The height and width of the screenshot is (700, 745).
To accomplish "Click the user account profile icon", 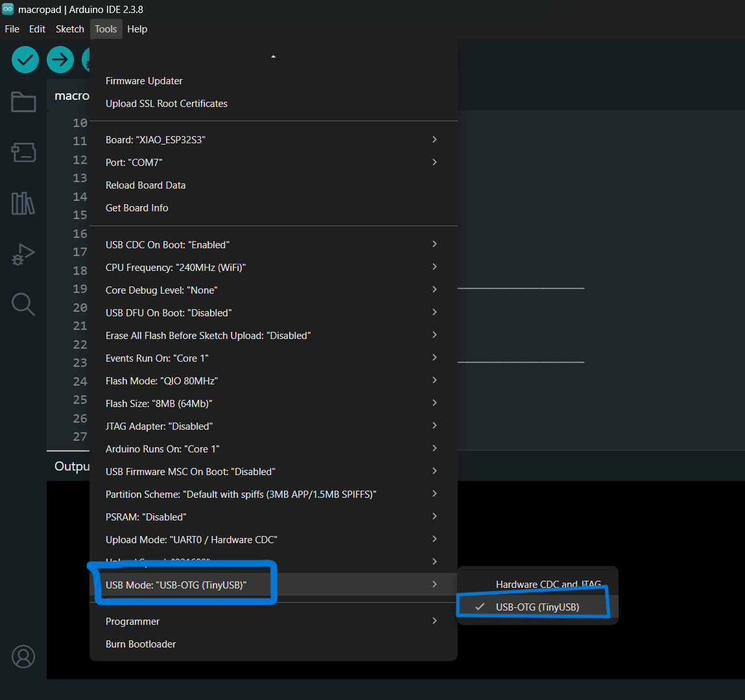I will [23, 657].
